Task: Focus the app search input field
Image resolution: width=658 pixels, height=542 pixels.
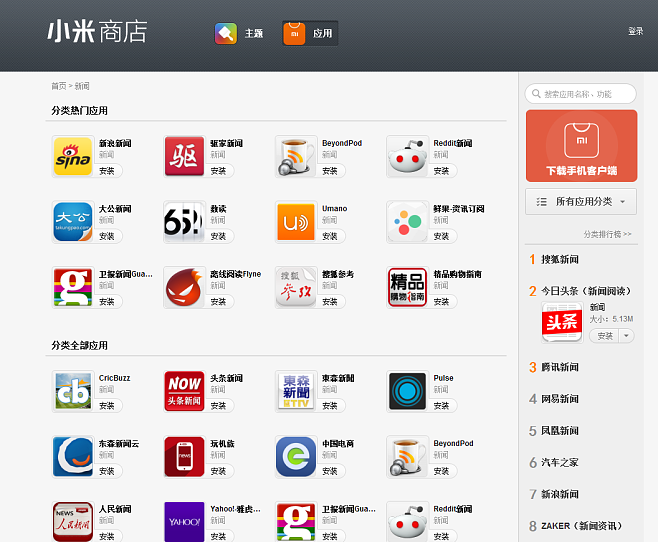Action: pyautogui.click(x=581, y=94)
